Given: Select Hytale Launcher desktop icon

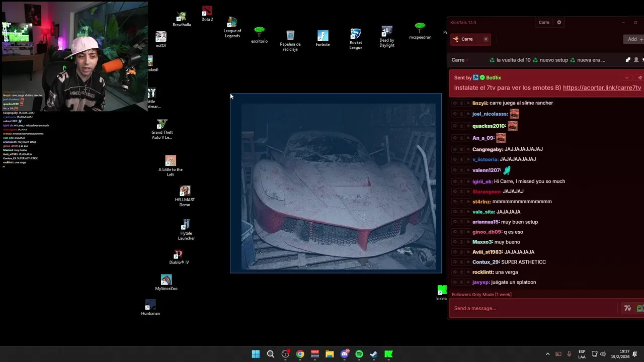Looking at the screenshot, I should (186, 230).
